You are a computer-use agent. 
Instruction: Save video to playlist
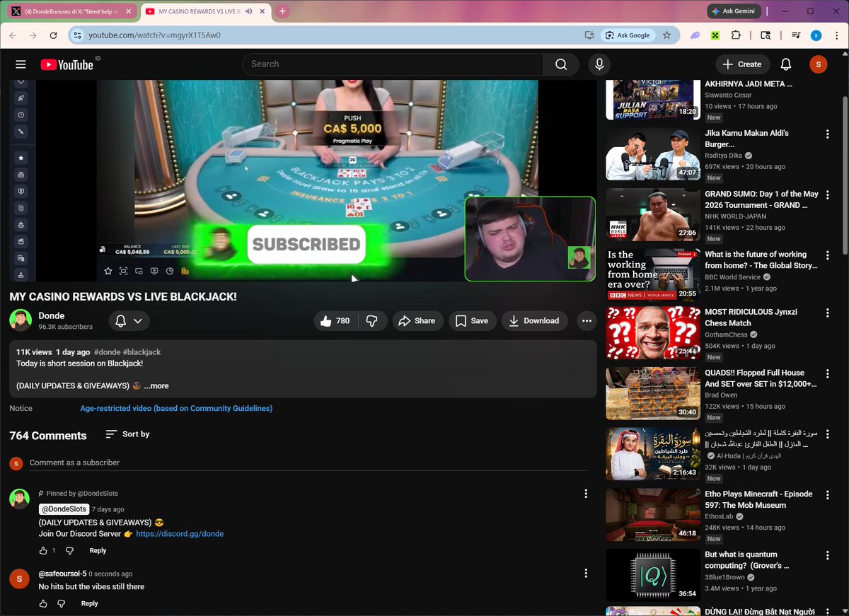[x=472, y=321]
